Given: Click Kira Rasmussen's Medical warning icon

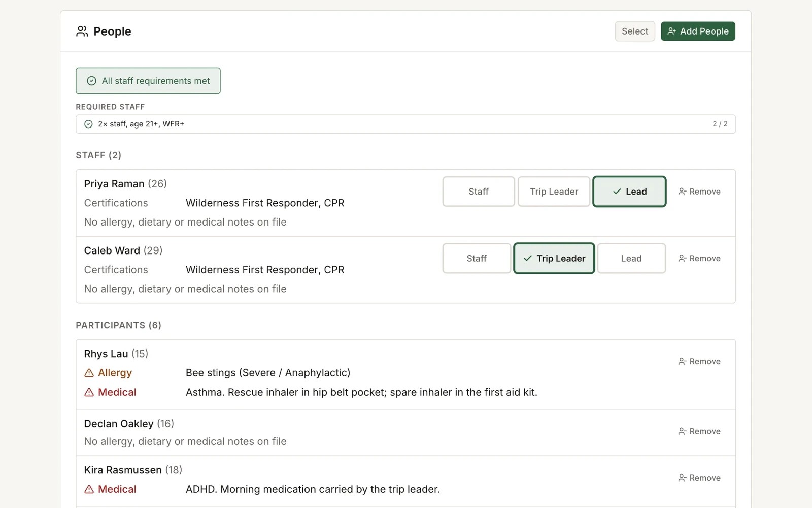Looking at the screenshot, I should pos(89,489).
